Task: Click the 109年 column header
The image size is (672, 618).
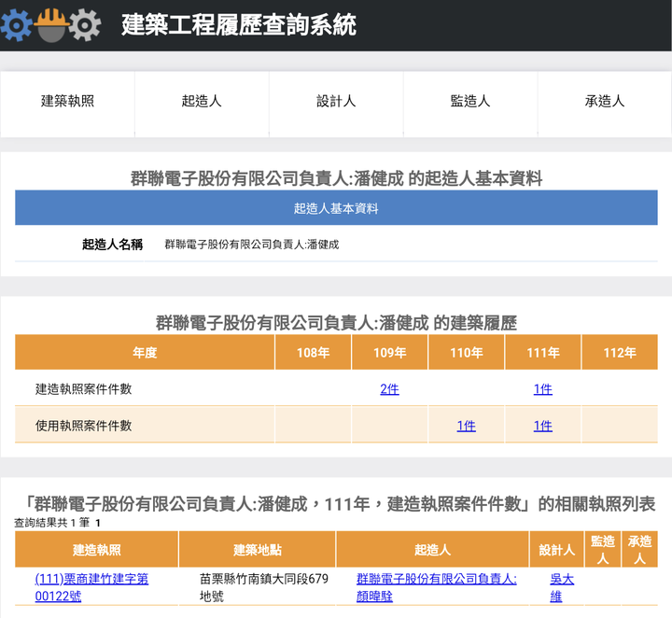Action: (x=389, y=352)
